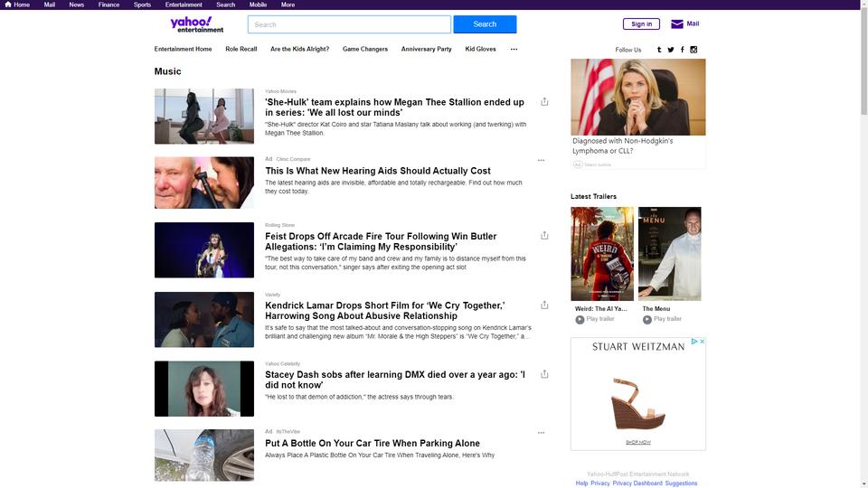
Task: Select Are the Kids Alright? tab
Action: point(299,49)
